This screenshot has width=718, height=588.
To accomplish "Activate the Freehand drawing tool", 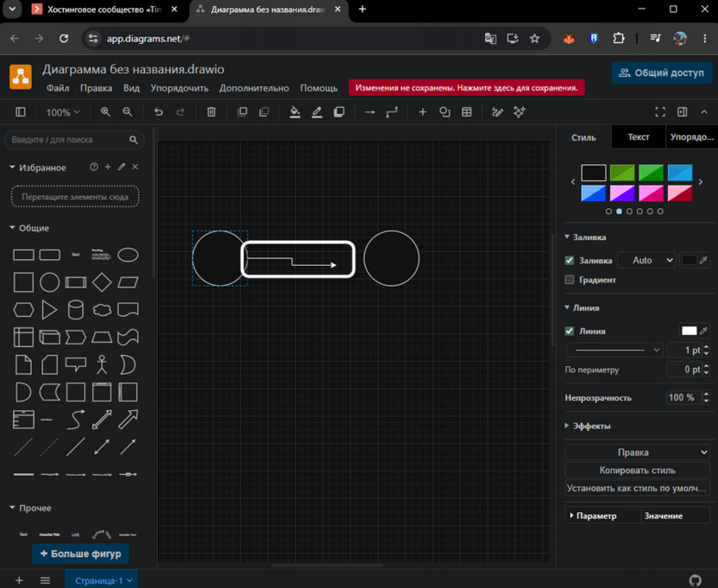I will [497, 112].
